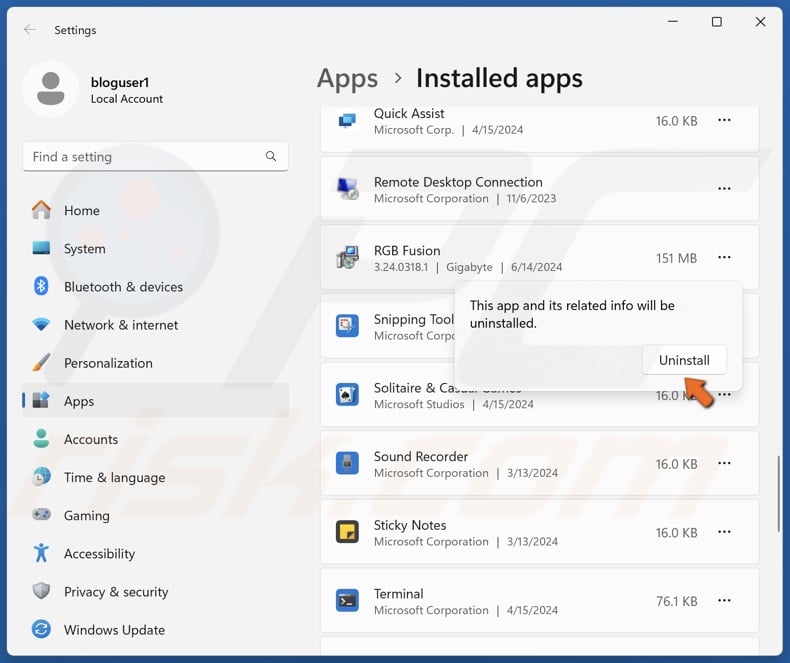Open more options for Sticky Notes

click(724, 532)
